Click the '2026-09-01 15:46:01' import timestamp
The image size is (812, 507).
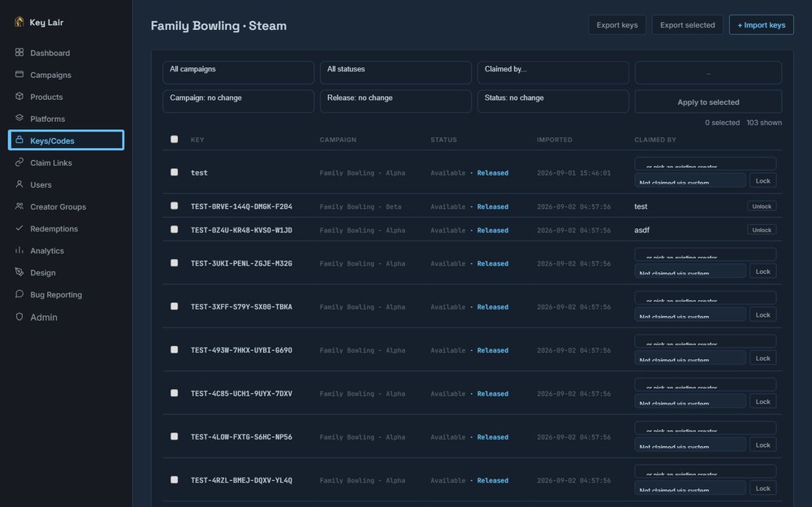click(x=573, y=172)
